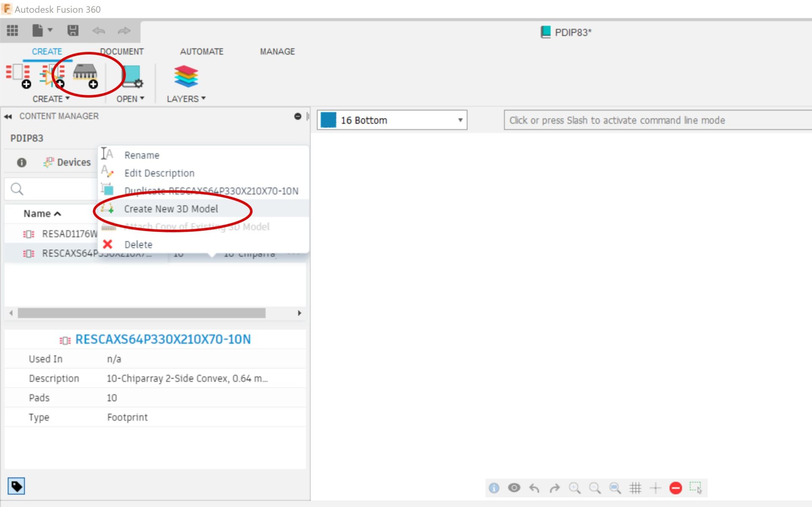
Task: Expand the CREATE dropdown below icons
Action: coord(51,99)
